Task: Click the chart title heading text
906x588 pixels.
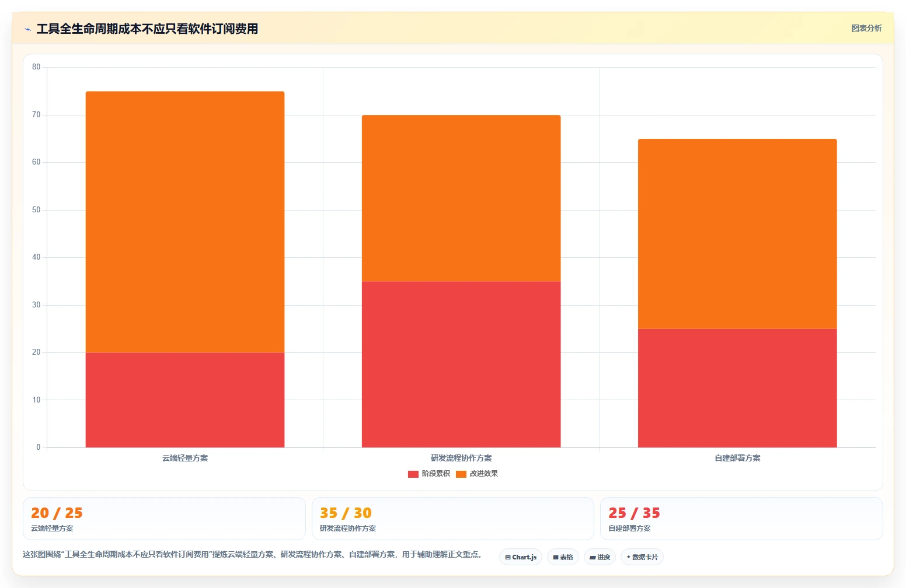Action: point(147,29)
